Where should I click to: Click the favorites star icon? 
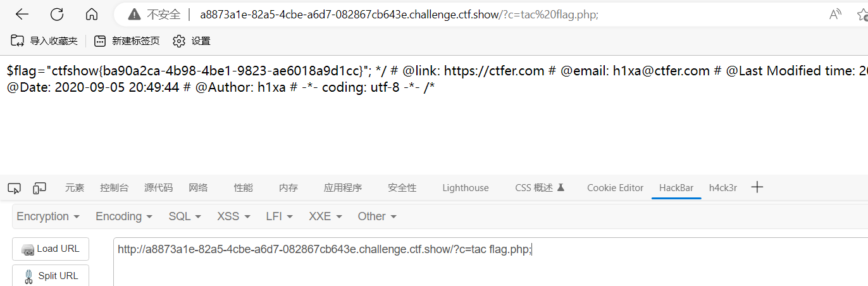[862, 15]
